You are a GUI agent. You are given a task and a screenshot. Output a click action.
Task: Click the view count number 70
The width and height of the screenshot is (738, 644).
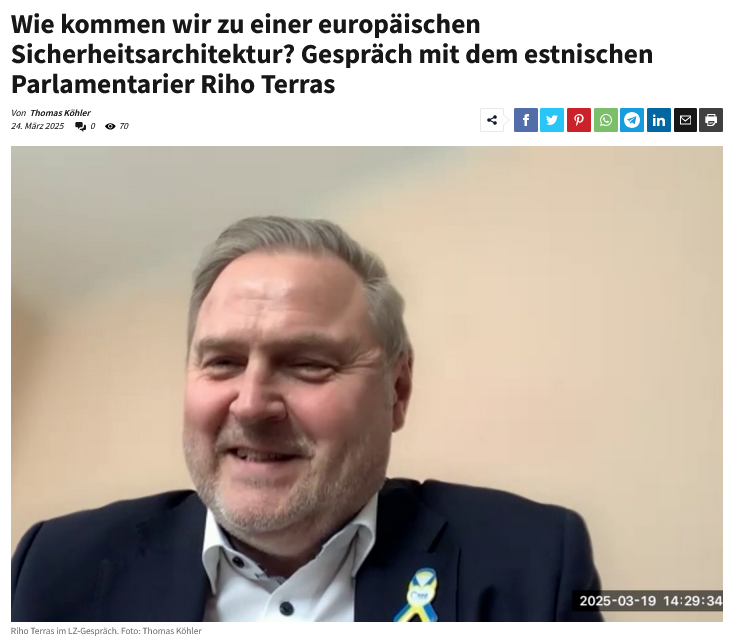124,126
